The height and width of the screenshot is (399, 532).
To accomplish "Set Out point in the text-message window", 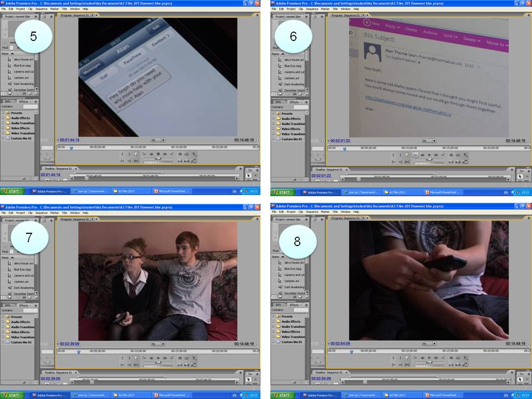I will 129,154.
